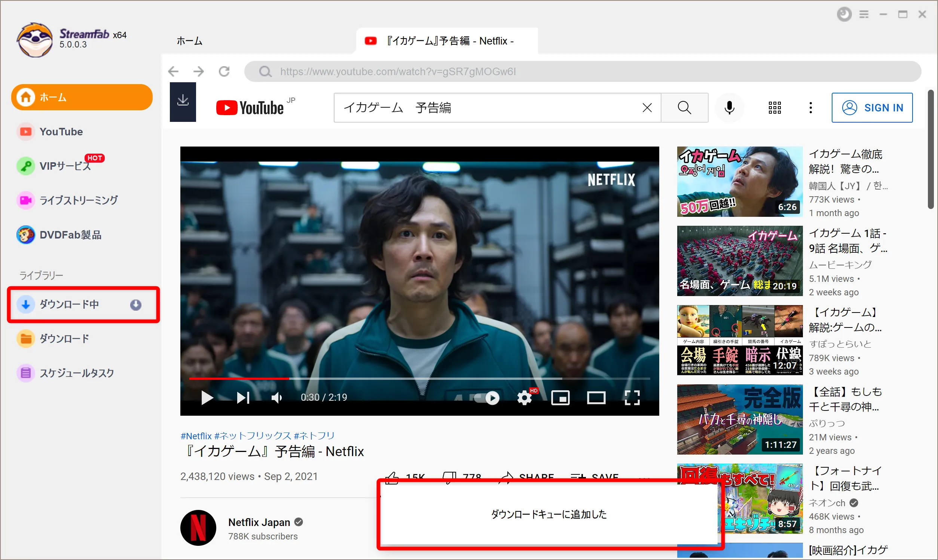Open 【全話】もしも千と千尋の神 title
Viewport: 938px width, 560px height.
point(845,399)
